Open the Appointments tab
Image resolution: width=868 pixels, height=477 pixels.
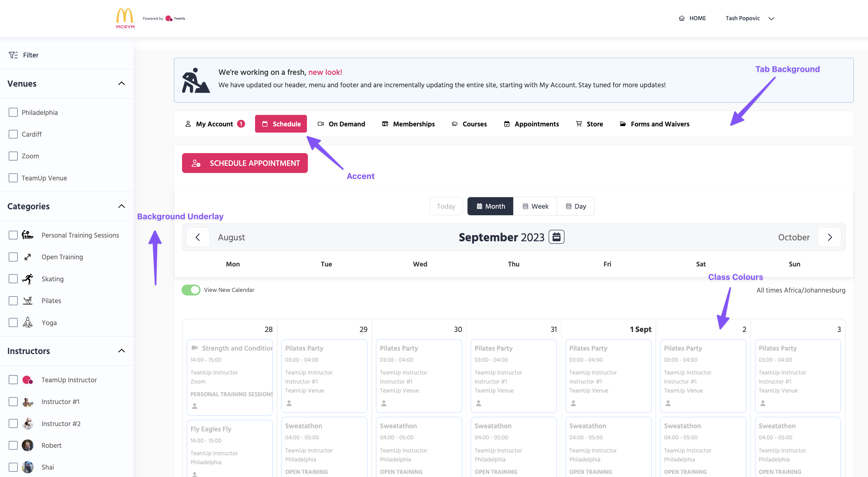pyautogui.click(x=531, y=124)
